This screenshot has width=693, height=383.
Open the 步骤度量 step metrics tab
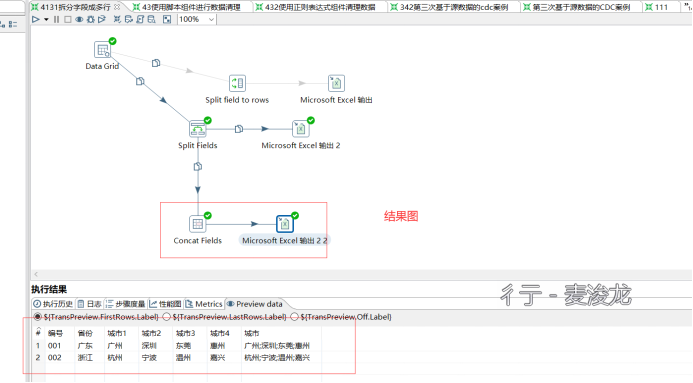coord(126,304)
